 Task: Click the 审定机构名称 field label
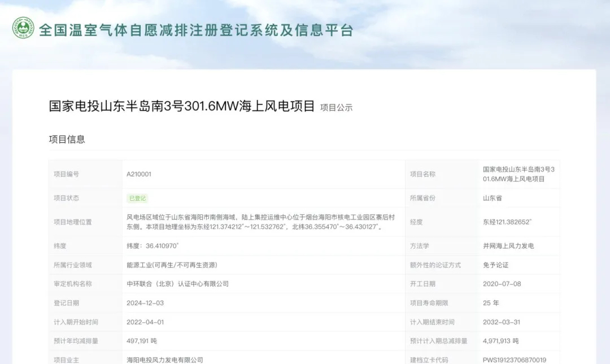coord(73,284)
